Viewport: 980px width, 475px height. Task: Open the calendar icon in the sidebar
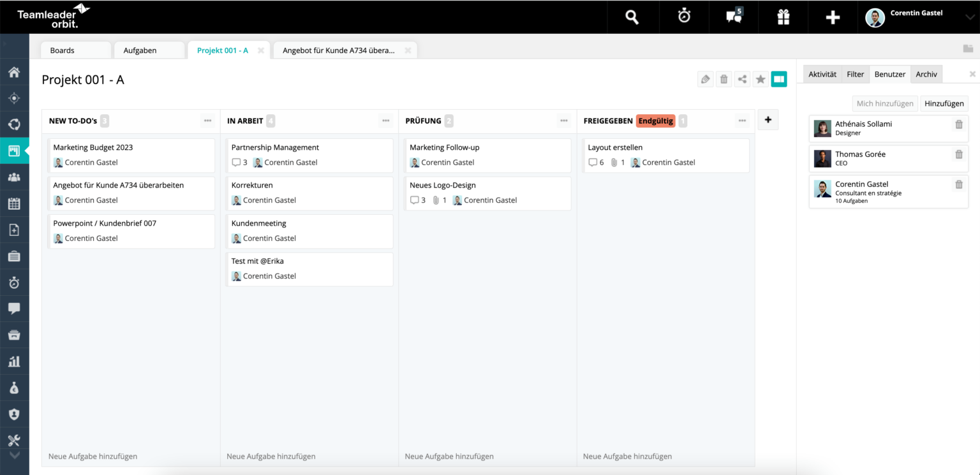(x=14, y=203)
